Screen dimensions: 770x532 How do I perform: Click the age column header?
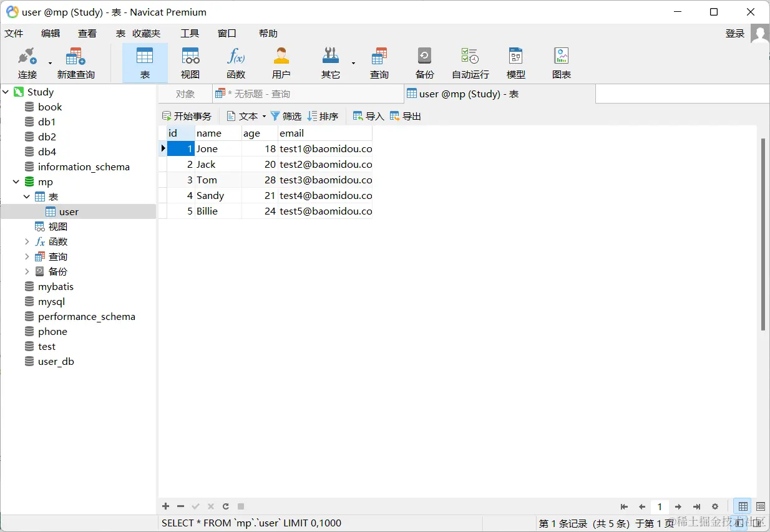[260, 133]
